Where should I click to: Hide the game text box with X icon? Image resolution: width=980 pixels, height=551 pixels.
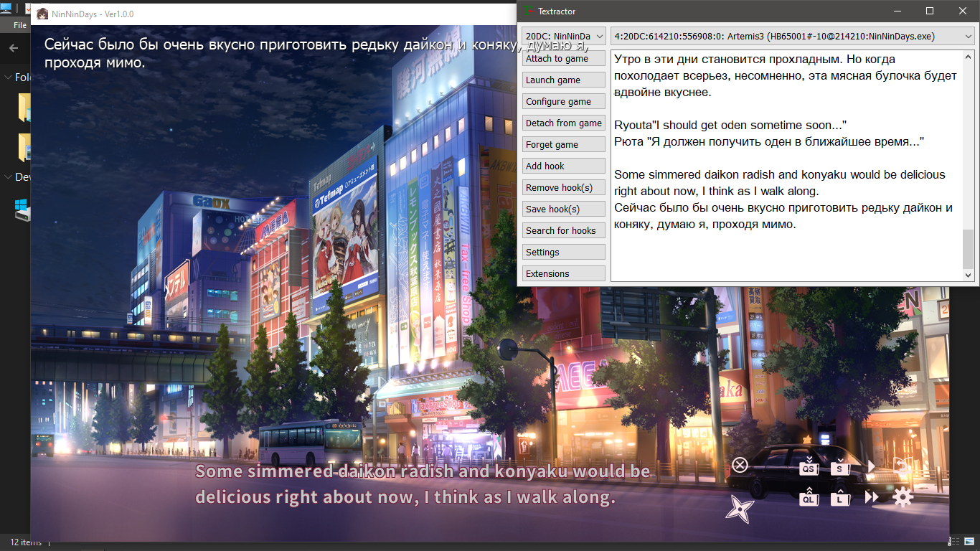(740, 465)
